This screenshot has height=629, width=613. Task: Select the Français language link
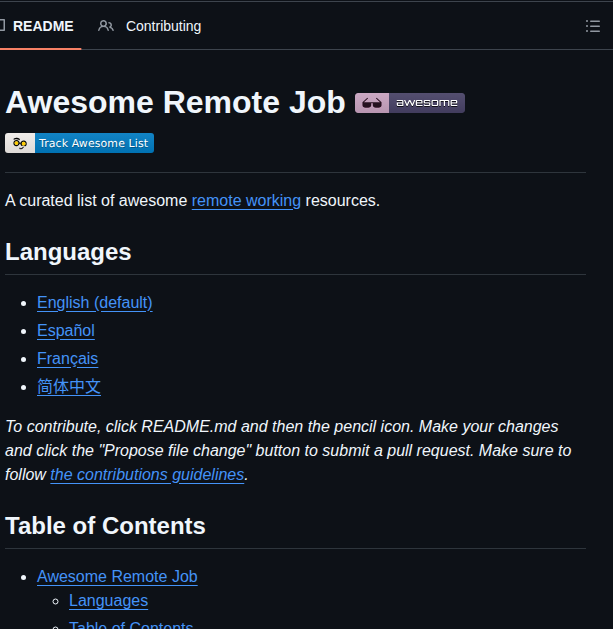(67, 359)
